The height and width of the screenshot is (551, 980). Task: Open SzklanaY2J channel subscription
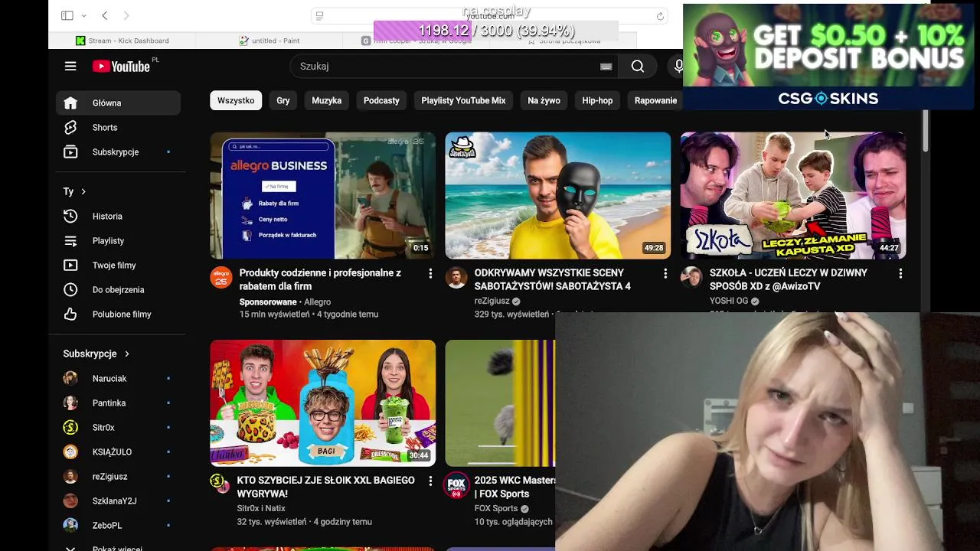[x=118, y=500]
